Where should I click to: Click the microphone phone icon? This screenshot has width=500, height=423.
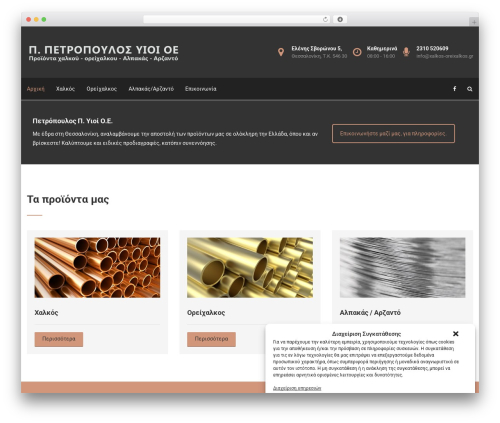406,52
